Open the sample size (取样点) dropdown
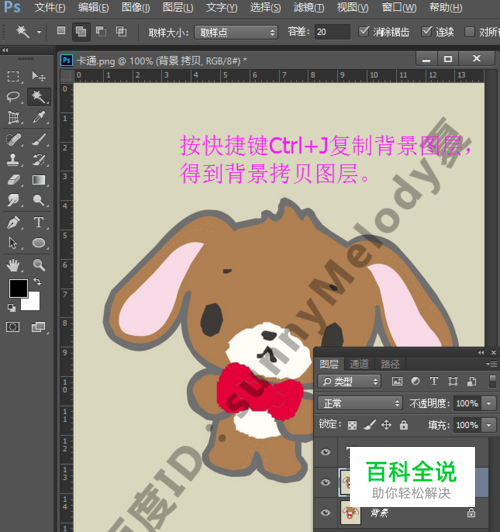 (x=236, y=33)
